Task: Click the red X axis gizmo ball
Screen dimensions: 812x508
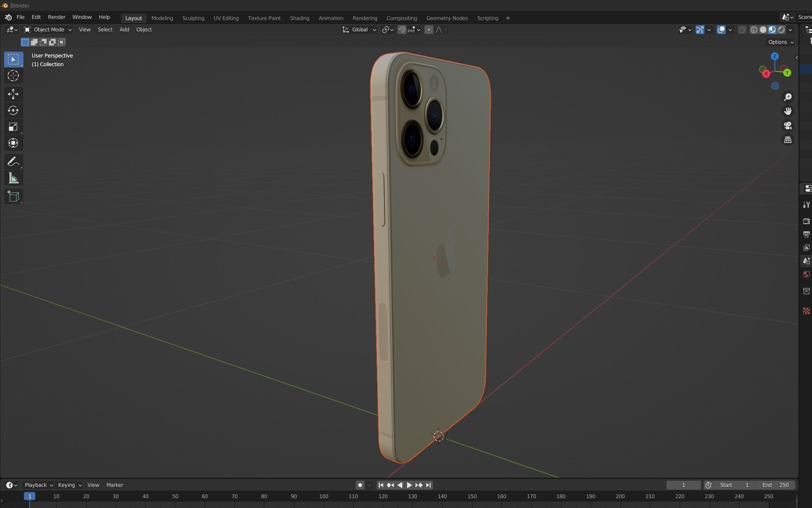Action: pos(766,74)
